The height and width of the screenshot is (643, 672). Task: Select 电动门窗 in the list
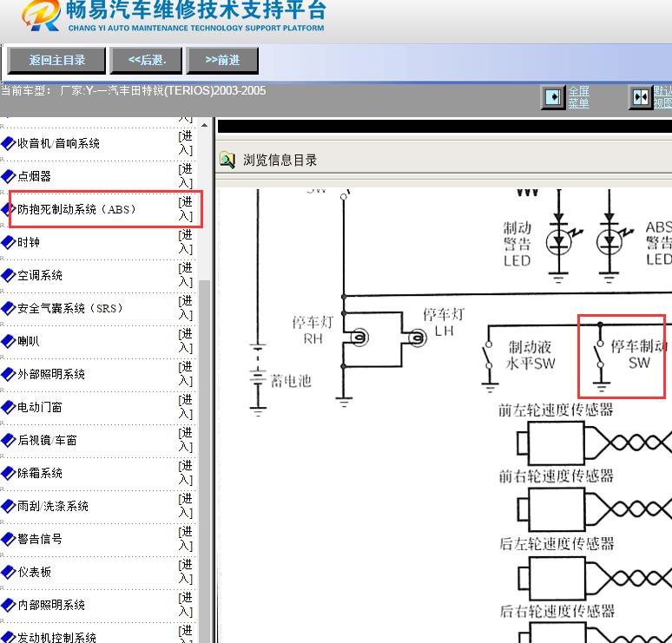39,407
